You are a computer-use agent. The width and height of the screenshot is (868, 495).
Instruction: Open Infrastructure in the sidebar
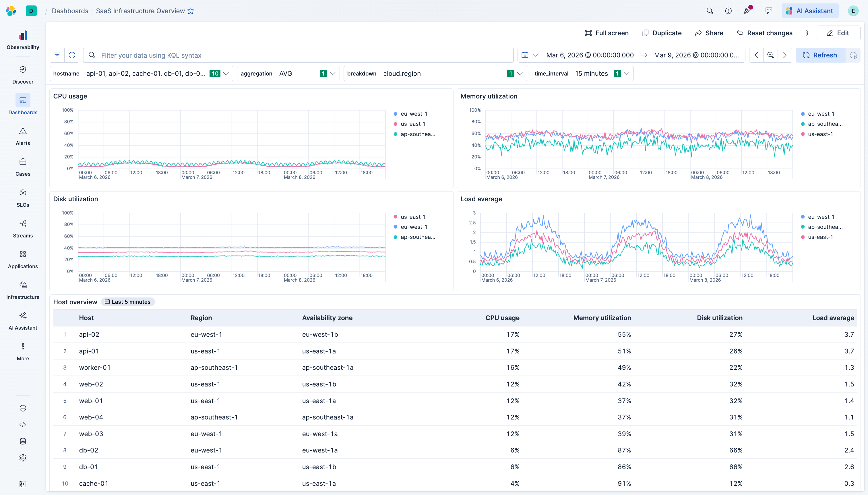point(23,290)
